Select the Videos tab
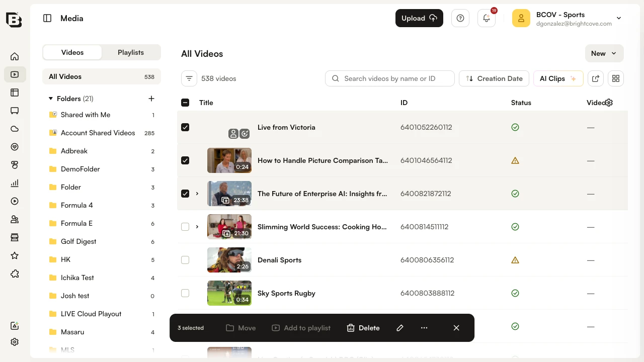Screen dimensions: 644x362 coord(72,52)
